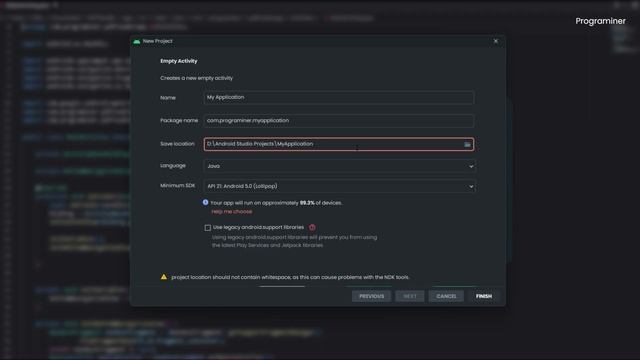Click the Package name input field

pos(339,121)
